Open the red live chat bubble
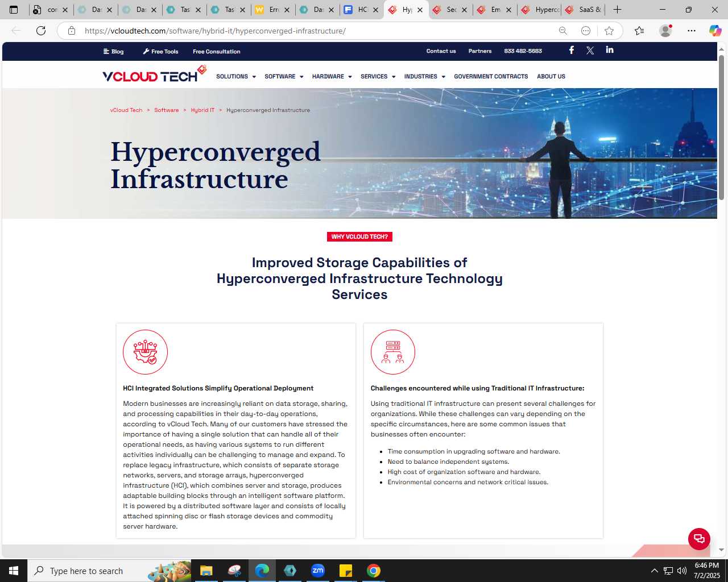 tap(699, 539)
